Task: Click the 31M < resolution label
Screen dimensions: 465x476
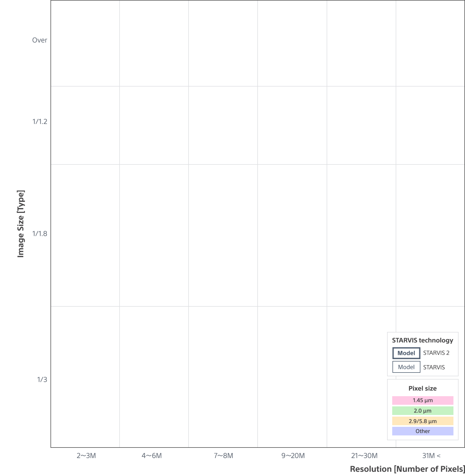Action: tap(431, 456)
